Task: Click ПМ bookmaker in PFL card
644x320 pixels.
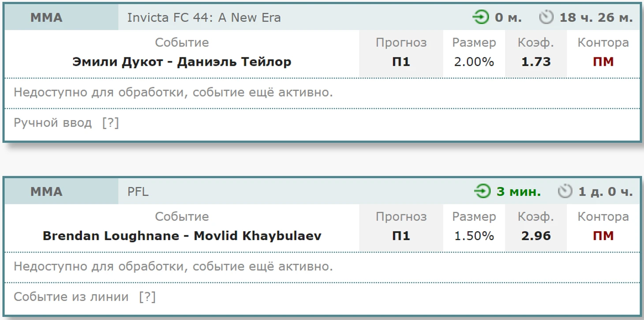Action: 603,235
